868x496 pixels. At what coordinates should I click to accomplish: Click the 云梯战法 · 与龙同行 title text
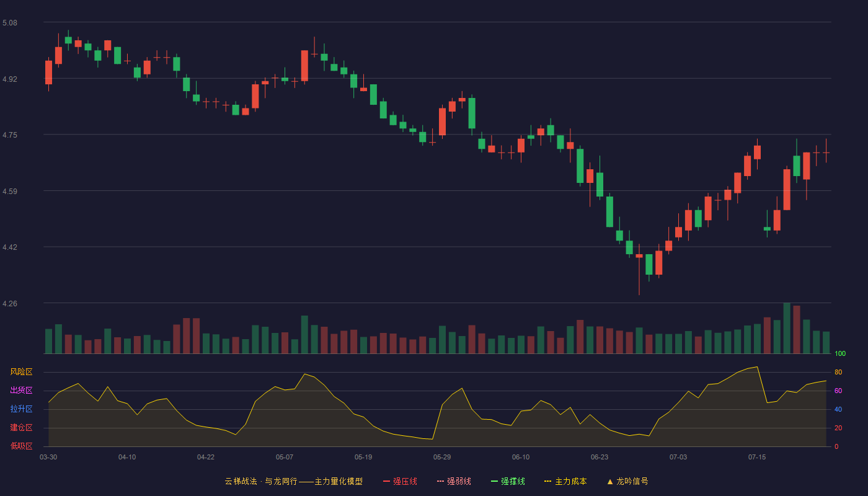point(260,481)
